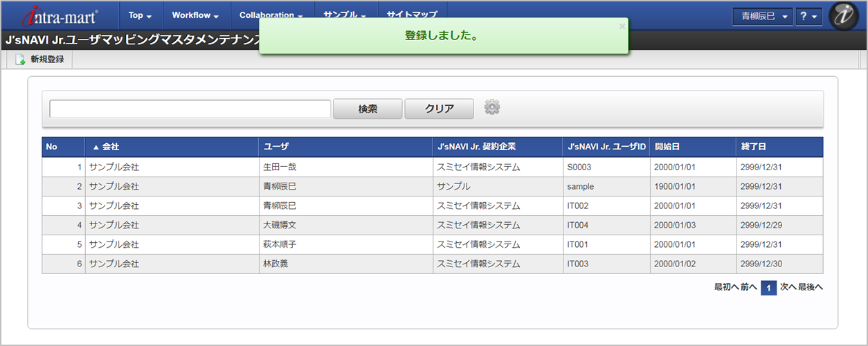
Task: Click user ID IT001 cell
Action: point(606,244)
